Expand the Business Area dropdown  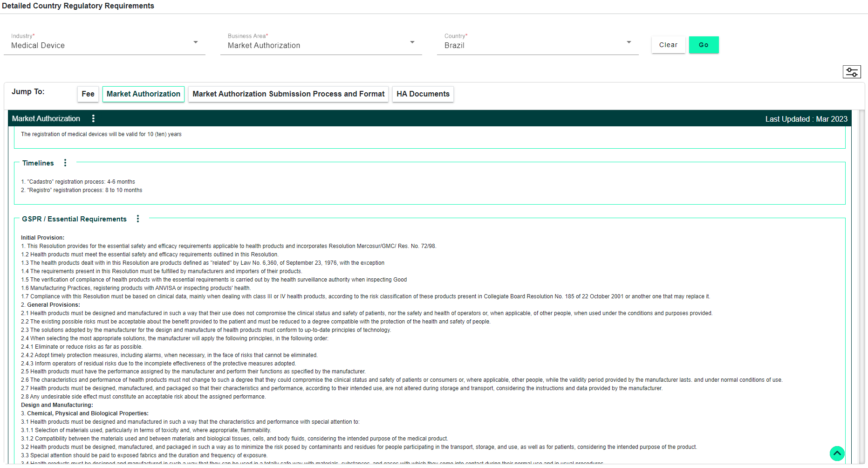click(x=321, y=45)
